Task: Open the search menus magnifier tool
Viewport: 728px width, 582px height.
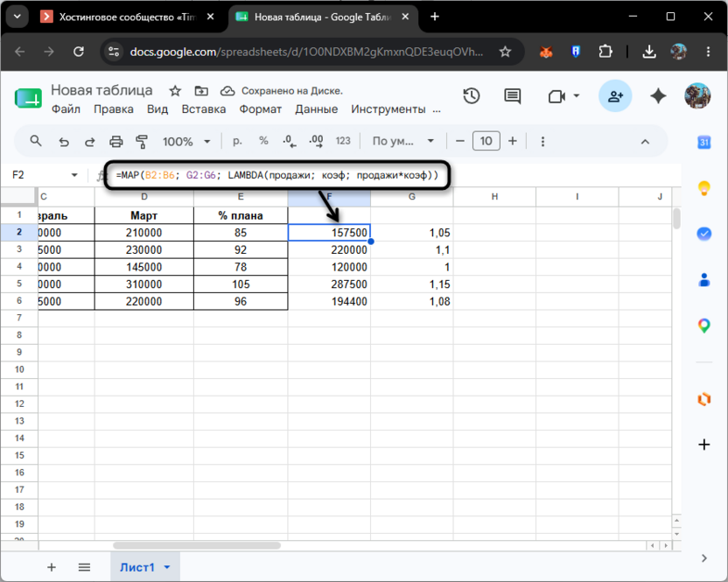Action: point(36,141)
